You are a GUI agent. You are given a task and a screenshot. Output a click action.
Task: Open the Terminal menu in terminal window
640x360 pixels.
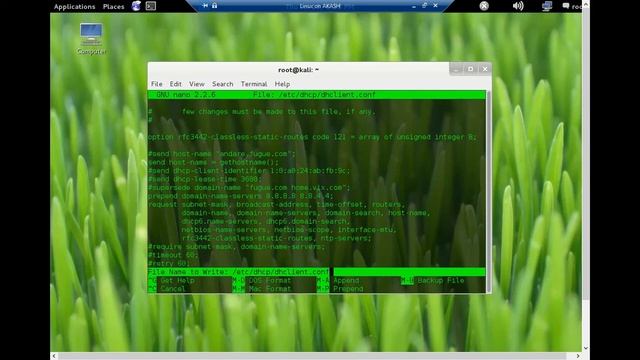[x=254, y=84]
